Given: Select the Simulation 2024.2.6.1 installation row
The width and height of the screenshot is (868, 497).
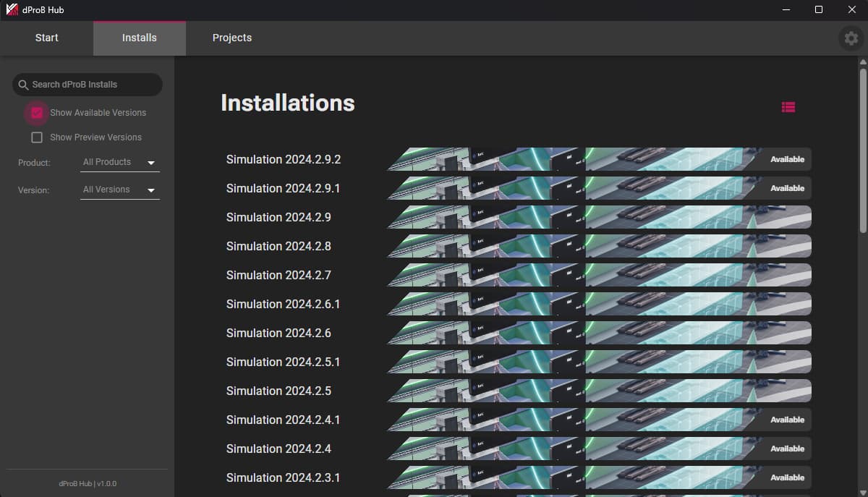Looking at the screenshot, I should (283, 304).
